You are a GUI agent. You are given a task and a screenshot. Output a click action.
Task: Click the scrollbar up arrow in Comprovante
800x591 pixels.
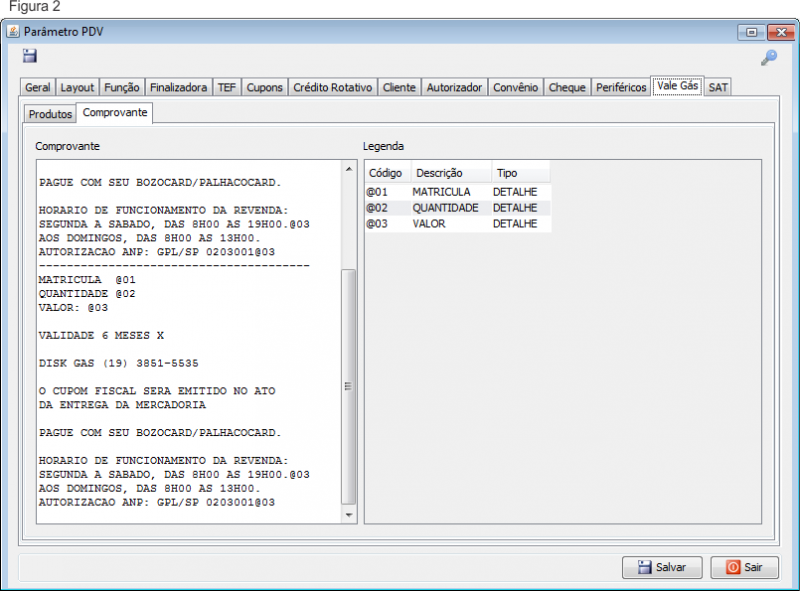pyautogui.click(x=349, y=169)
